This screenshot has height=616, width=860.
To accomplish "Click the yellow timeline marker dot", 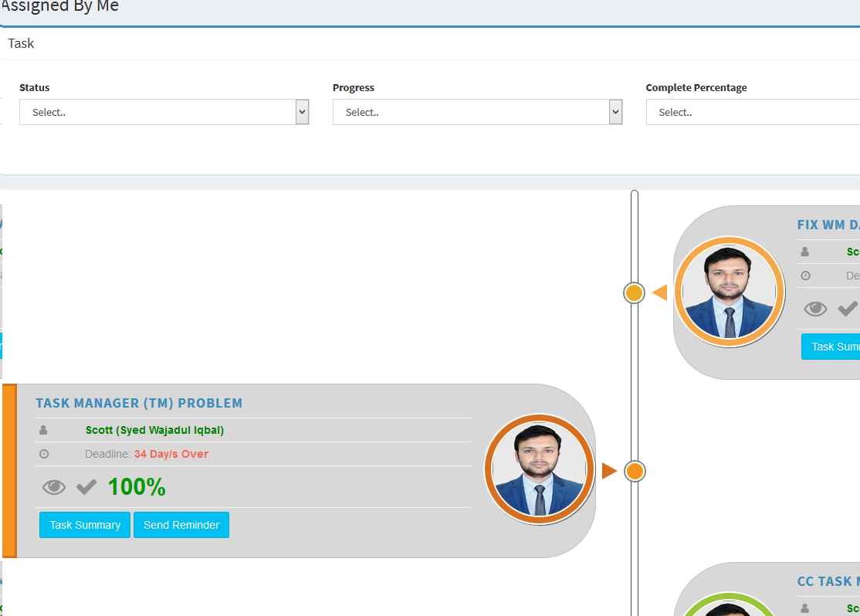I will 634,293.
